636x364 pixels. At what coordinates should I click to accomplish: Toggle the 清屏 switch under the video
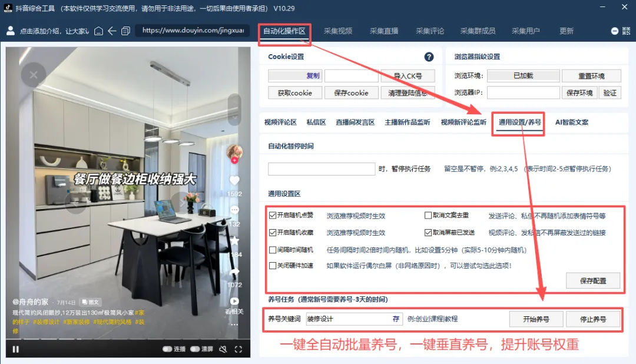(196, 349)
